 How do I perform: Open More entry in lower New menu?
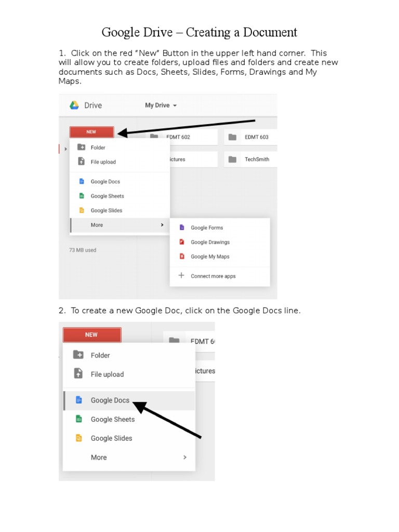click(x=129, y=457)
